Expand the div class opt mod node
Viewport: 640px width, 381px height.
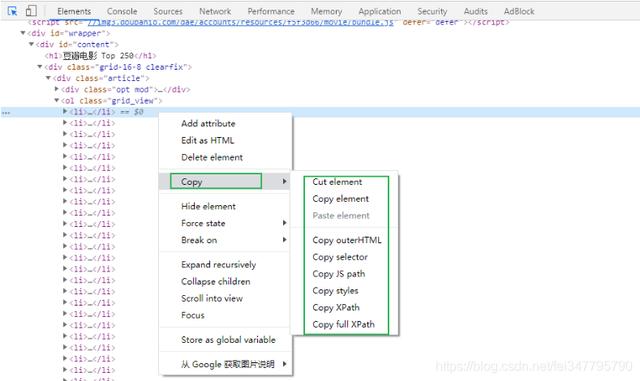(57, 89)
